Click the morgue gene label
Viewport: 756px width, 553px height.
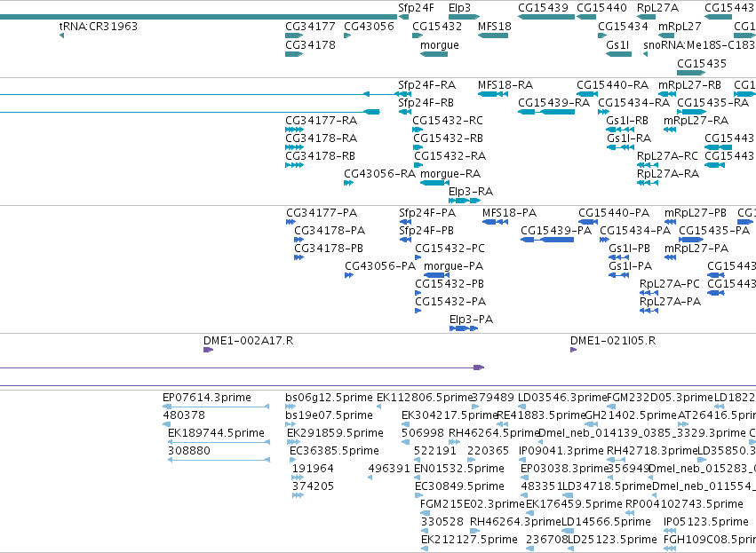[x=439, y=45]
